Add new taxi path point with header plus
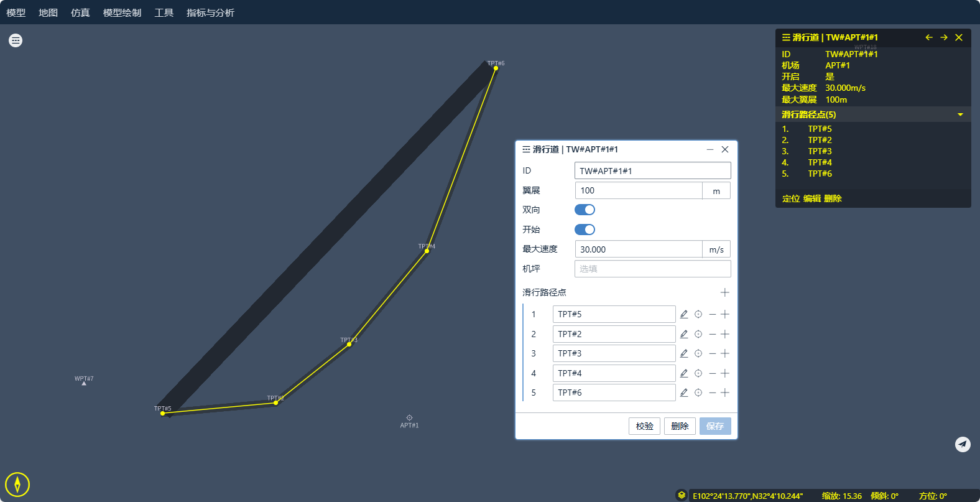Image resolution: width=980 pixels, height=502 pixels. 724,292
